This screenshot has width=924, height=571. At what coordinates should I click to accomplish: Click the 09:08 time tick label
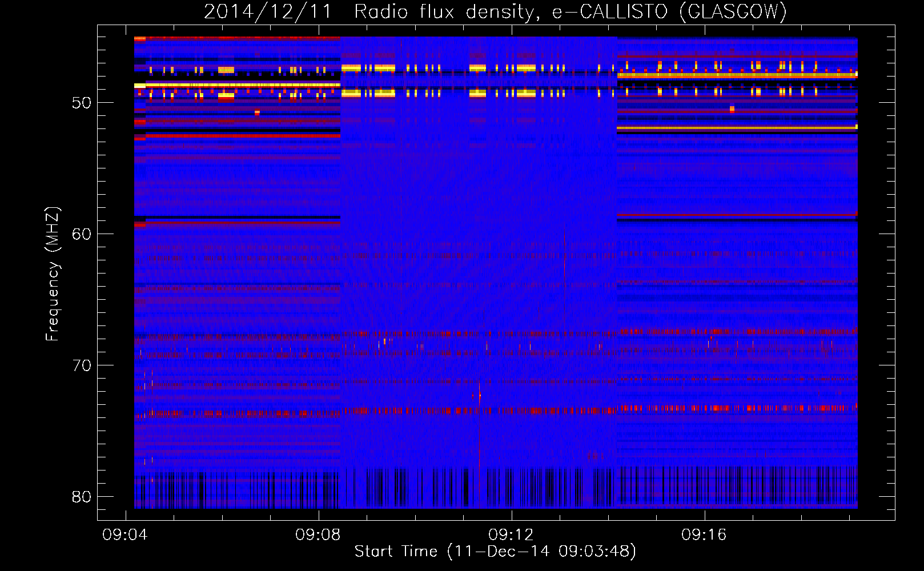(x=318, y=535)
